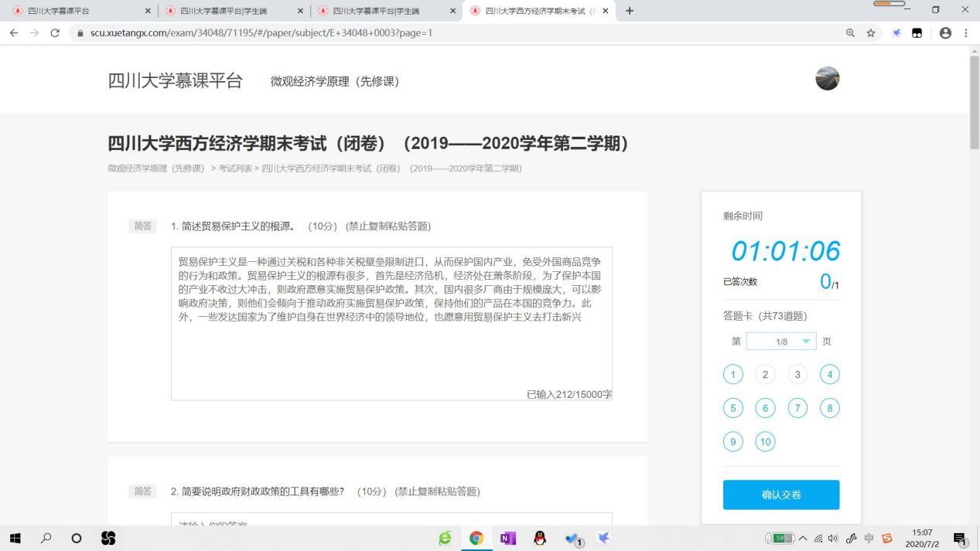Jump to question 1 on answer card
This screenshot has width=980, height=551.
tap(732, 375)
